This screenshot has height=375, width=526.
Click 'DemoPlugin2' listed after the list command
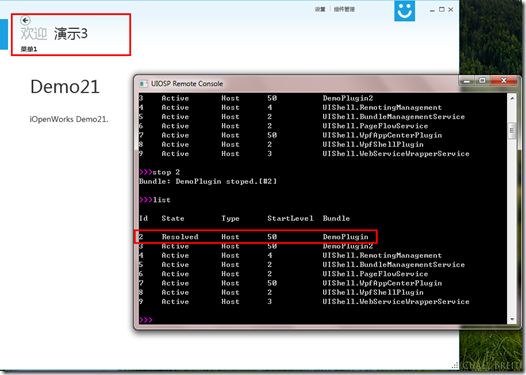(x=348, y=246)
